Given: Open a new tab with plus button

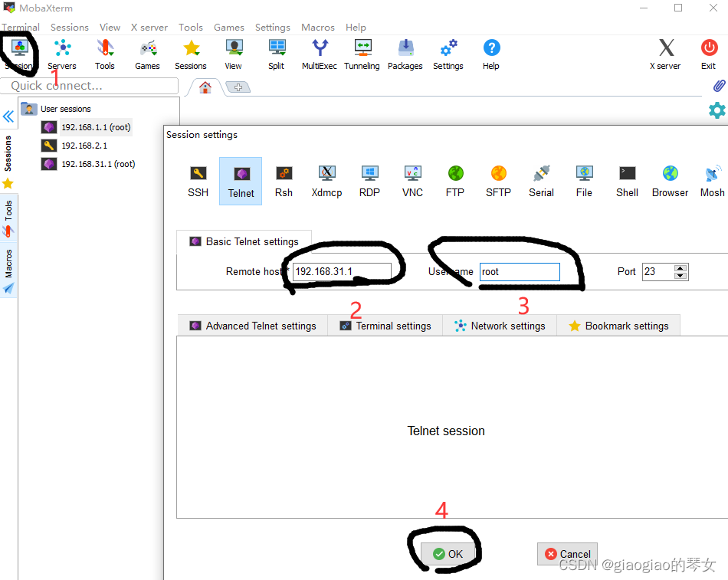Looking at the screenshot, I should pos(238,87).
